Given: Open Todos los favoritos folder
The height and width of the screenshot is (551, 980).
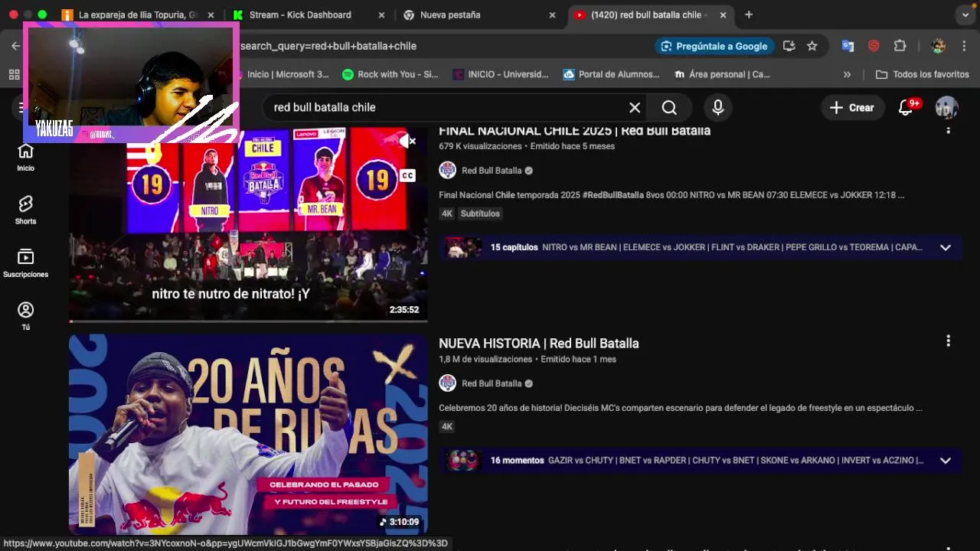Looking at the screenshot, I should click(x=922, y=74).
